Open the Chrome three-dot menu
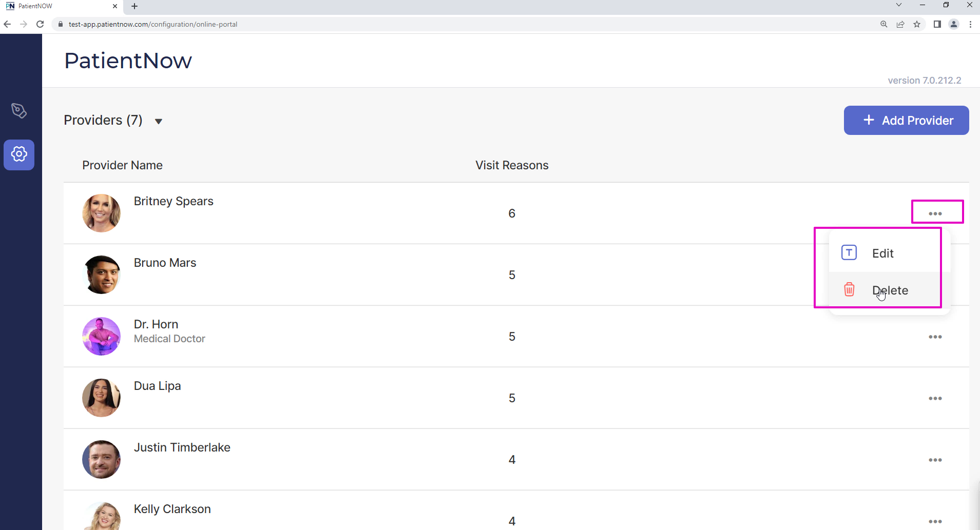The height and width of the screenshot is (530, 980). (970, 24)
